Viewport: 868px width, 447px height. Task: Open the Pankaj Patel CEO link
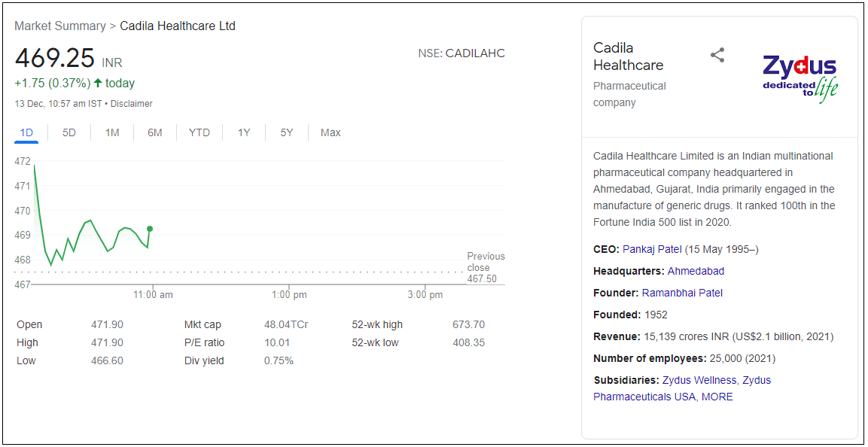click(653, 249)
